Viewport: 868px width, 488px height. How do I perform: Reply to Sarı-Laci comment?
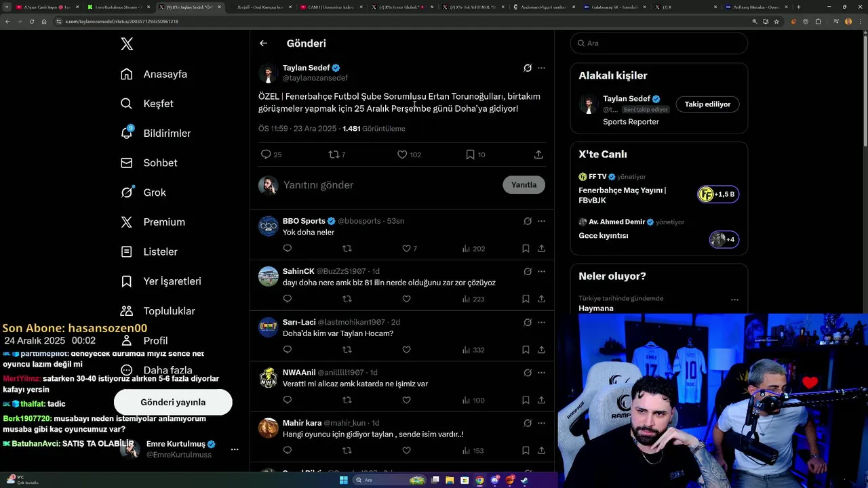coord(288,350)
